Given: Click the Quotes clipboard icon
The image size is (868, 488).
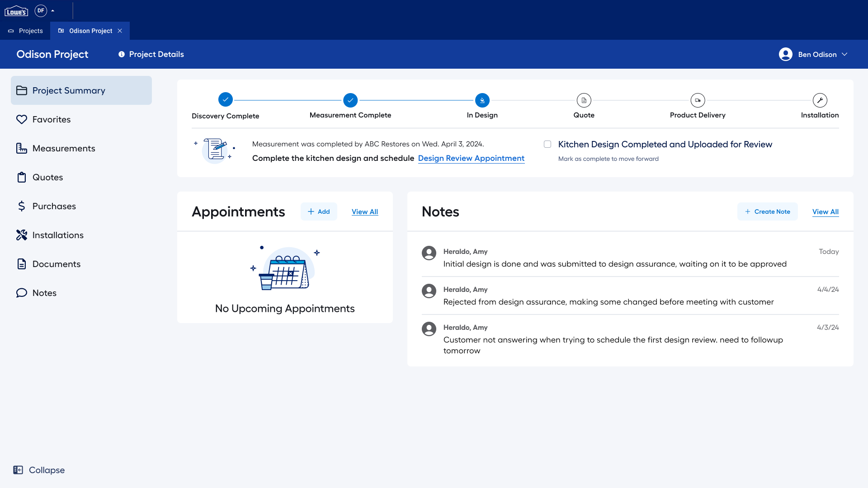Looking at the screenshot, I should coord(22,177).
